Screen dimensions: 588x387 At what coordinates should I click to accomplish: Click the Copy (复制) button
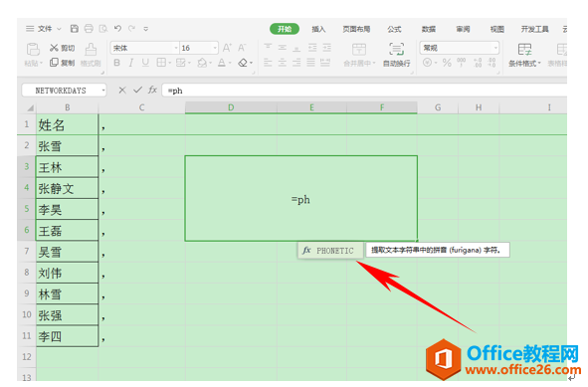63,63
